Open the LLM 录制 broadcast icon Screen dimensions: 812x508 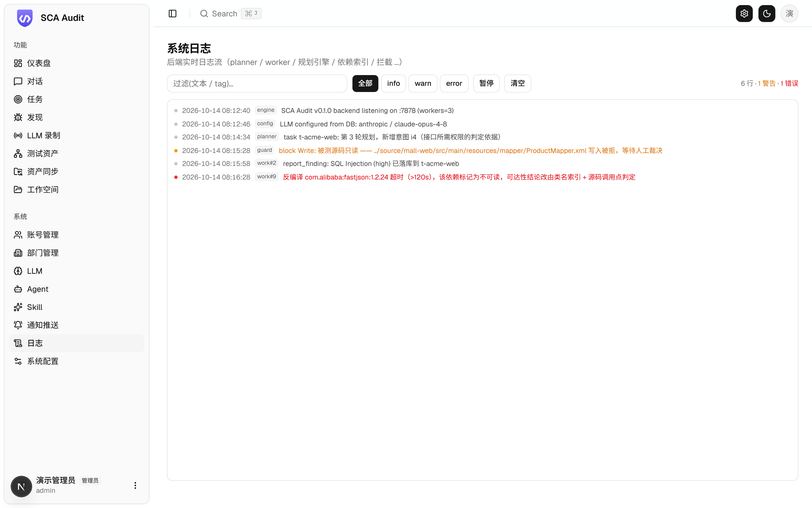18,135
